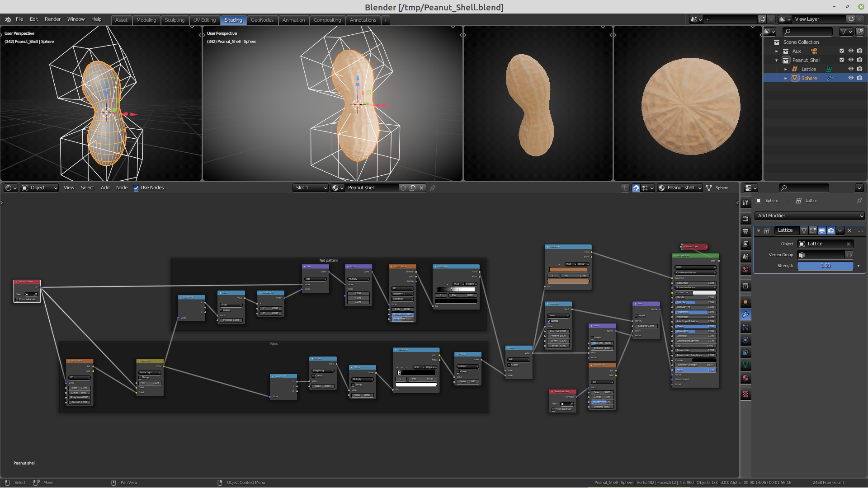This screenshot has height=488, width=868.
Task: Open the Node menu in the Shader Editor
Action: [122, 188]
